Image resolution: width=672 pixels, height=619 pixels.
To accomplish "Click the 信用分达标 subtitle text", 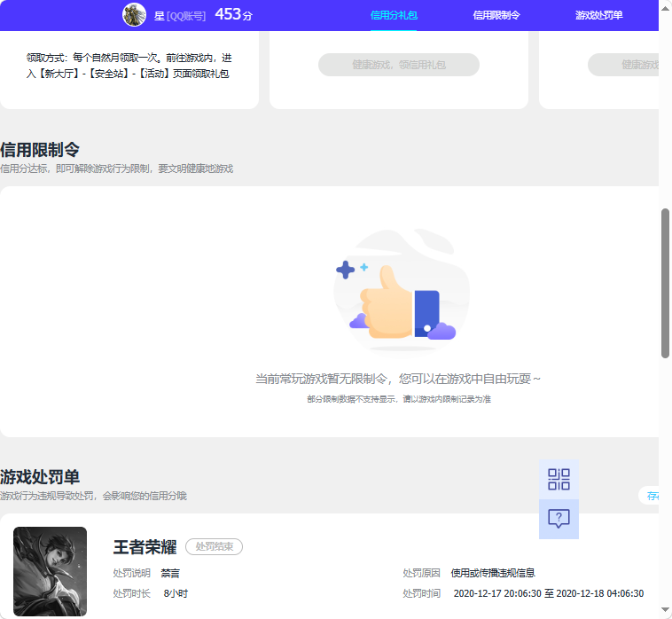I will (x=116, y=168).
